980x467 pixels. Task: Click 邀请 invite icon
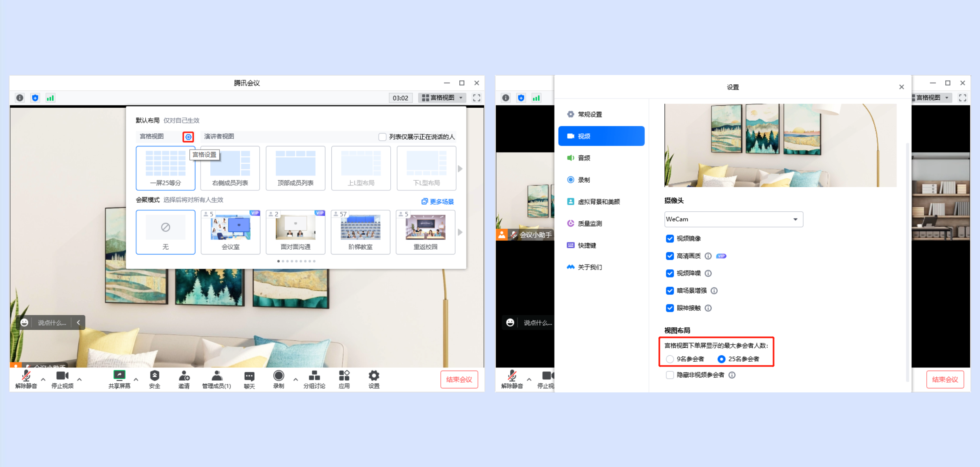[184, 376]
